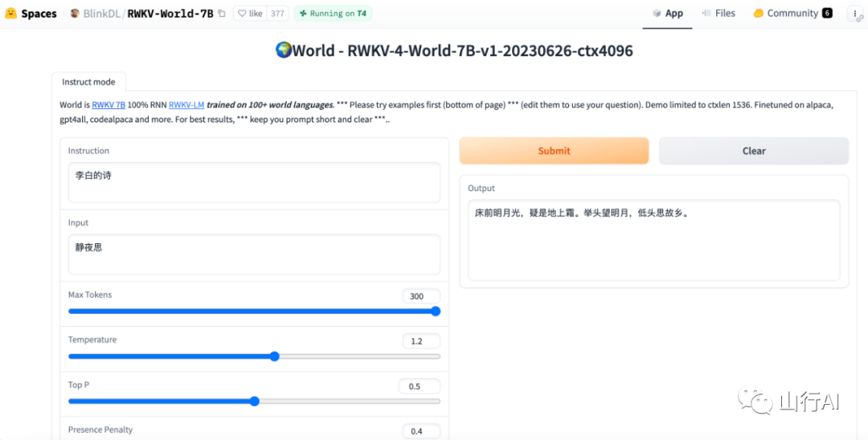Click the heart like button
Screen dimensions: 868x440
click(250, 14)
